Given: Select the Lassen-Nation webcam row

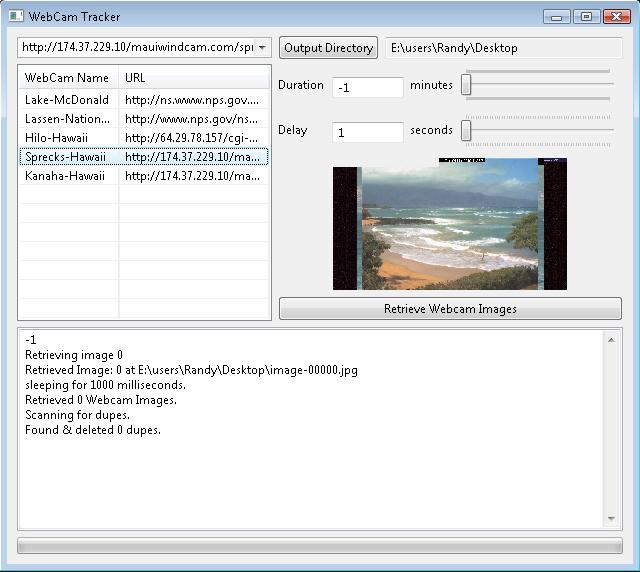Looking at the screenshot, I should (x=67, y=119).
